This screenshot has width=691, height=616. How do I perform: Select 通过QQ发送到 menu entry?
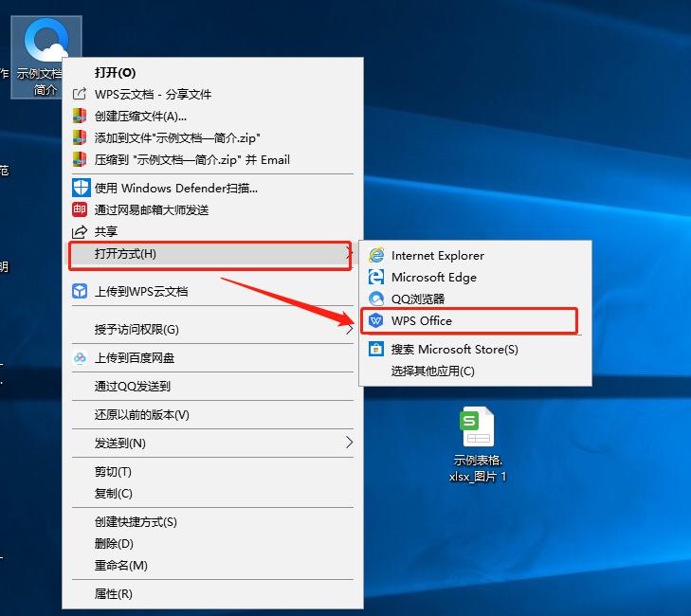coord(213,386)
